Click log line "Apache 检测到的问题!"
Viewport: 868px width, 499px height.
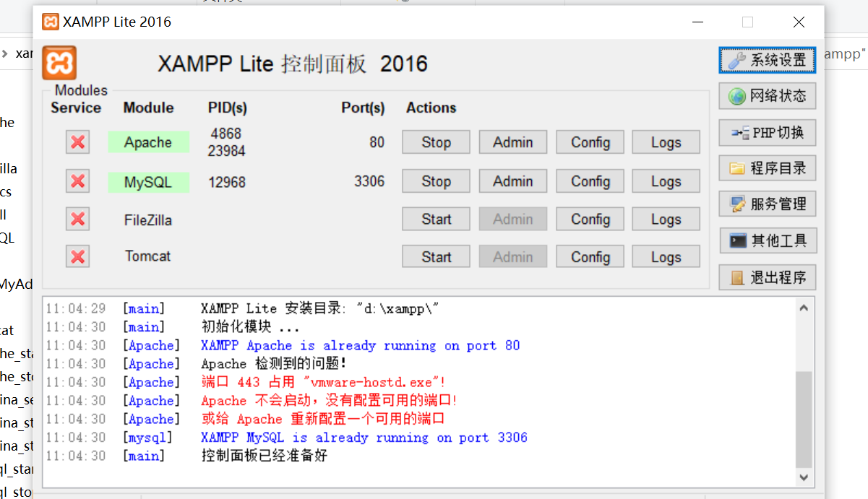pyautogui.click(x=274, y=364)
